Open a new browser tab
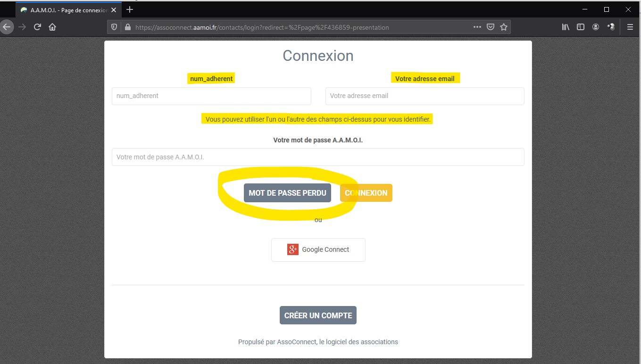 point(130,9)
